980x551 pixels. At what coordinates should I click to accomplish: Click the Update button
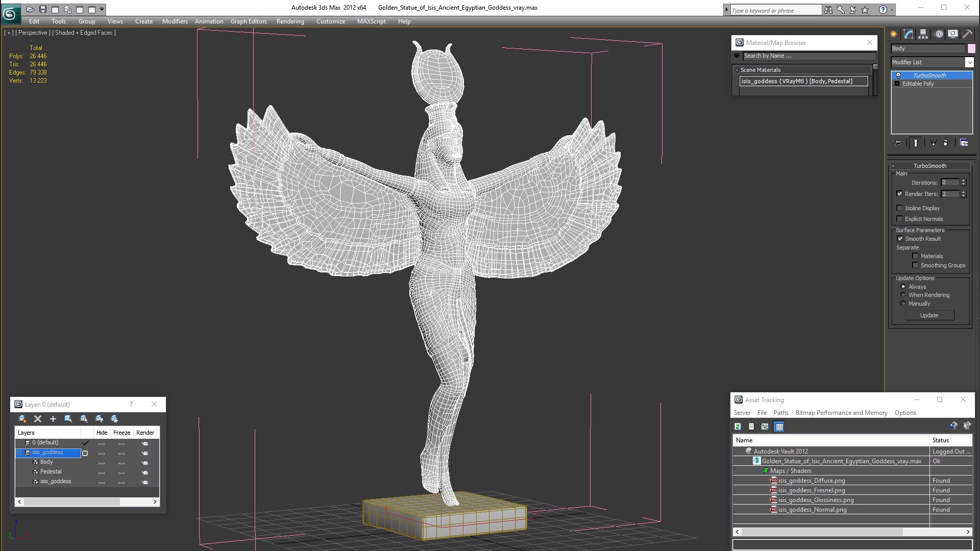(929, 315)
